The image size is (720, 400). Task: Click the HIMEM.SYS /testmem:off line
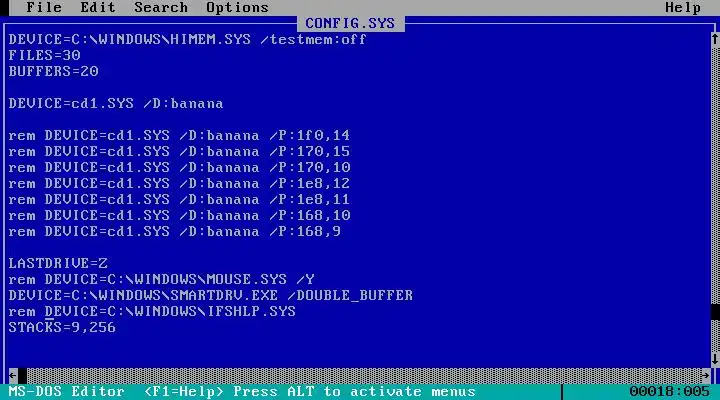pos(187,39)
